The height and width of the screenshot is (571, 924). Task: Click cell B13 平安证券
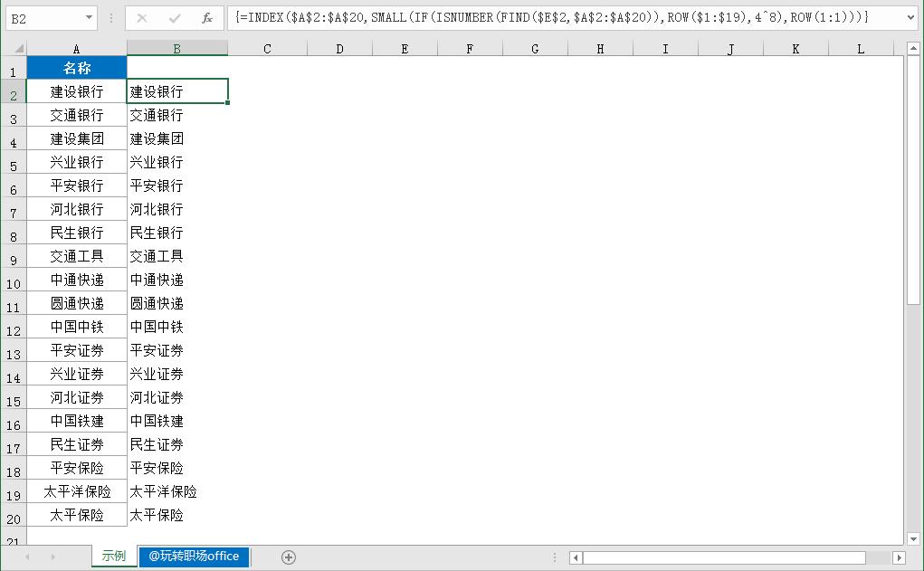click(x=177, y=350)
